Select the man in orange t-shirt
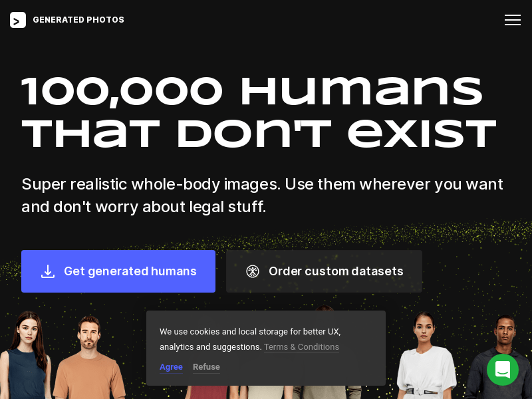The image size is (532, 399). click(89, 358)
